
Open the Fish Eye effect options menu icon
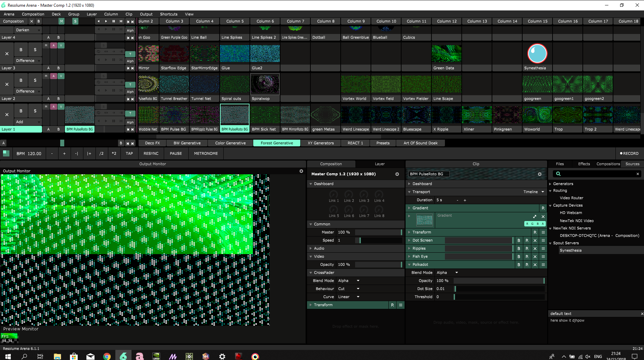(x=543, y=257)
